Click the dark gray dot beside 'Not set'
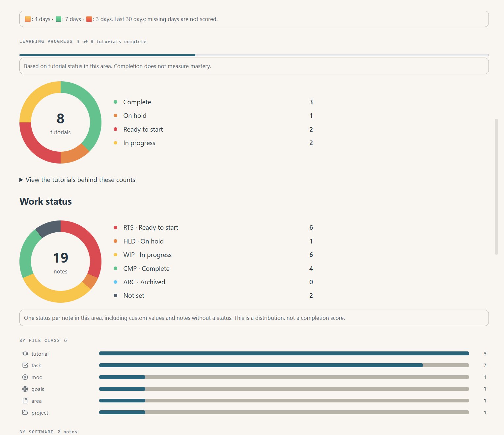The height and width of the screenshot is (435, 504). [115, 295]
